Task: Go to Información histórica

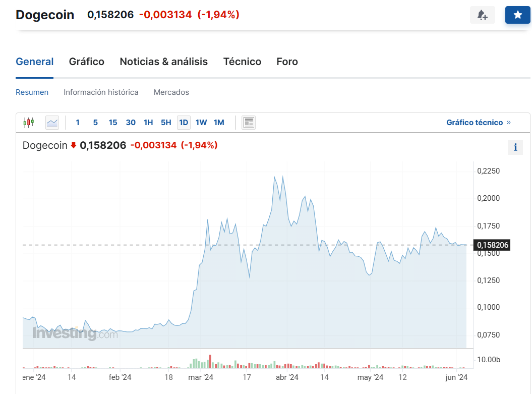Action: (101, 92)
